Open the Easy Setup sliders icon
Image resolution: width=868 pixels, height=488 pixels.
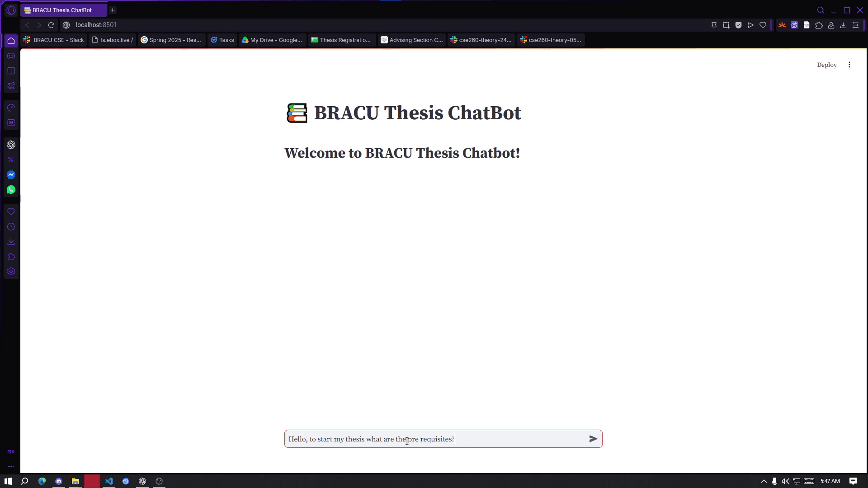coord(855,25)
